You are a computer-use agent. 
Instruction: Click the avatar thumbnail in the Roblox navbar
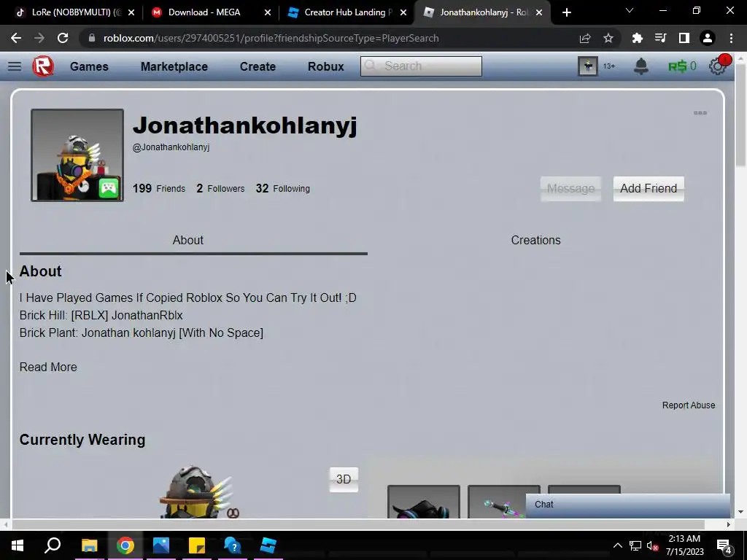click(x=588, y=66)
